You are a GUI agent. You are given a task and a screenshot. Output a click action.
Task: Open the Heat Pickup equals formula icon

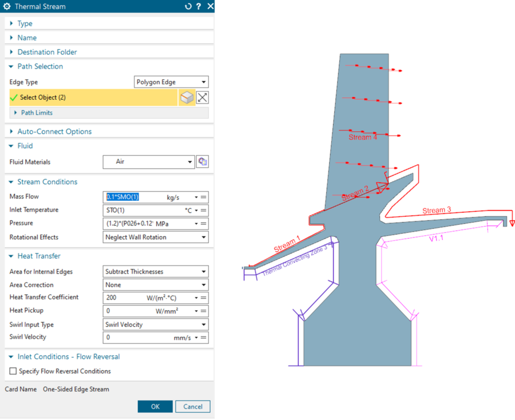click(x=203, y=311)
